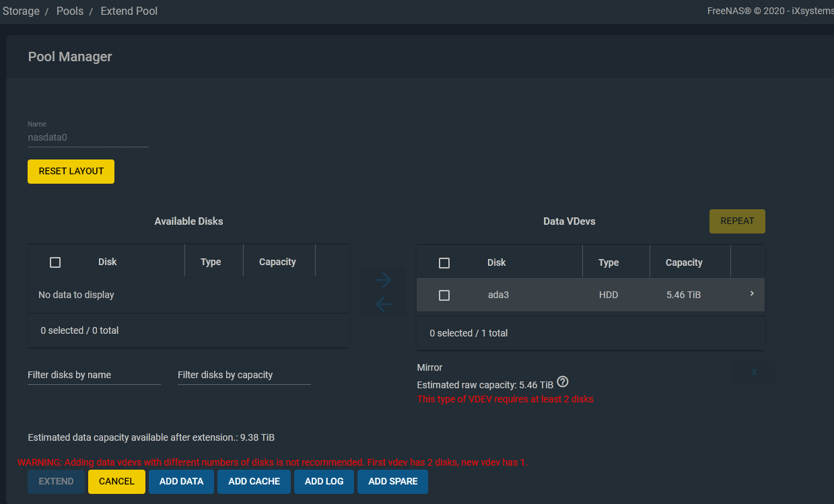Click Add Log button
Image resolution: width=834 pixels, height=504 pixels.
324,482
